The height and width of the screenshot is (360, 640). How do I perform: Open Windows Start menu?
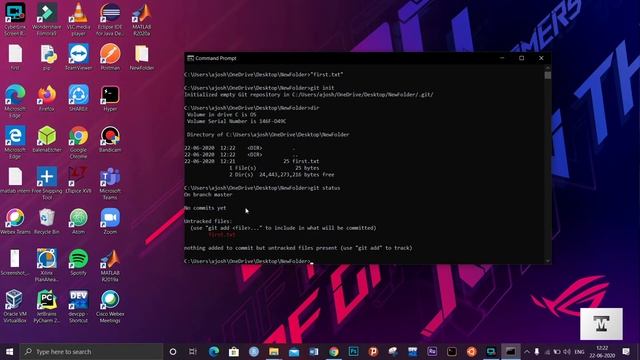[9, 351]
